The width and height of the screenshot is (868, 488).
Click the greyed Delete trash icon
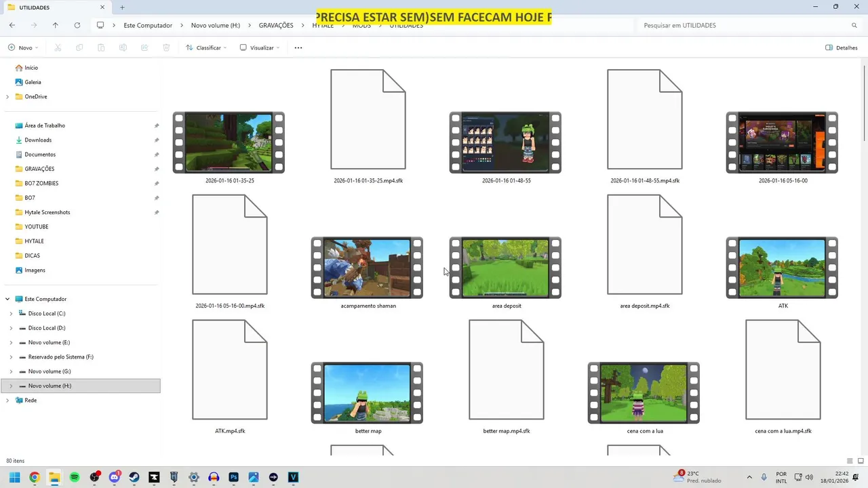click(166, 47)
